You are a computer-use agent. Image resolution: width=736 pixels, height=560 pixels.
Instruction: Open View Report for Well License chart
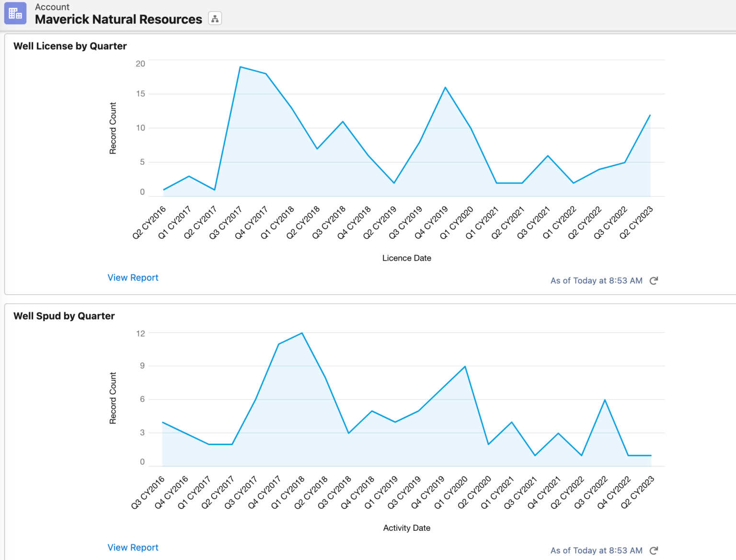tap(133, 278)
